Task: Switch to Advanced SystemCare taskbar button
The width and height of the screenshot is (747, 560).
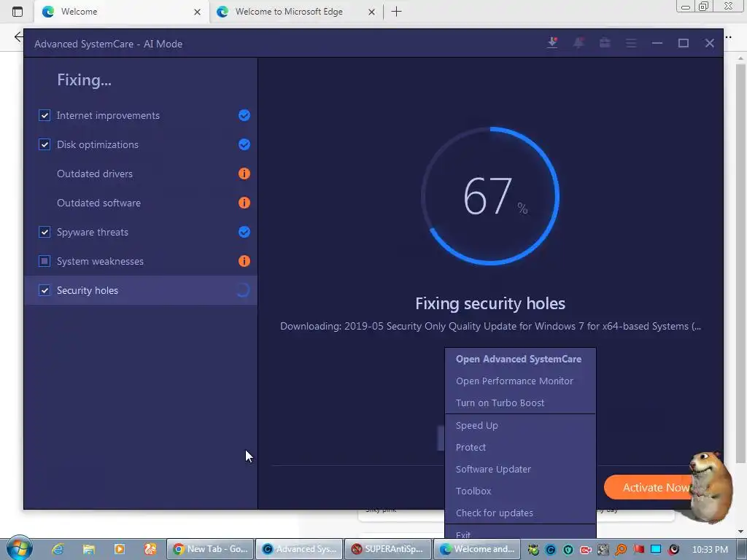Action: 299,549
